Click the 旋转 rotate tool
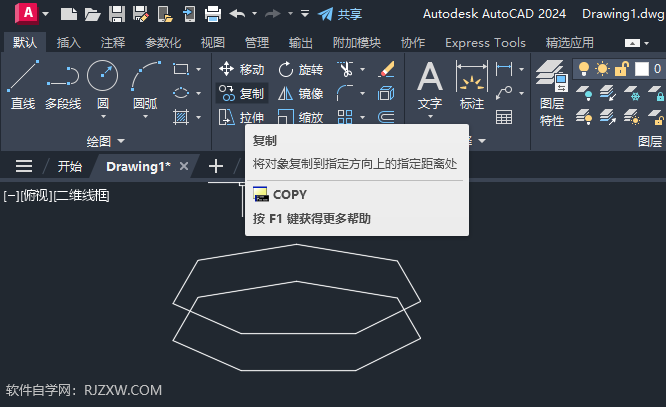666x407 pixels. click(301, 69)
